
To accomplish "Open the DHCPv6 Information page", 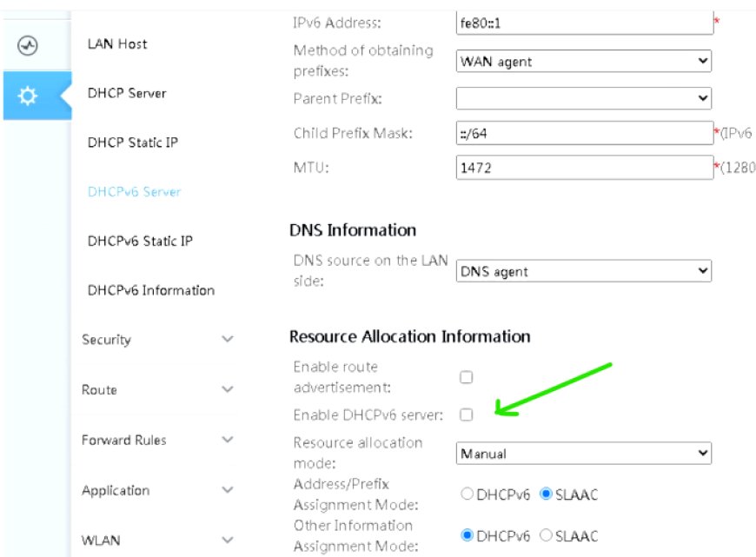I will (151, 290).
